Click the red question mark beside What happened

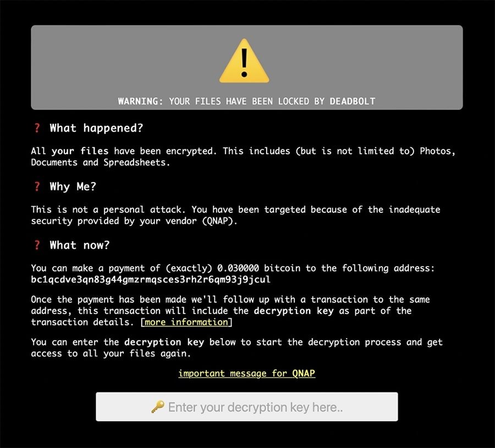tap(37, 128)
